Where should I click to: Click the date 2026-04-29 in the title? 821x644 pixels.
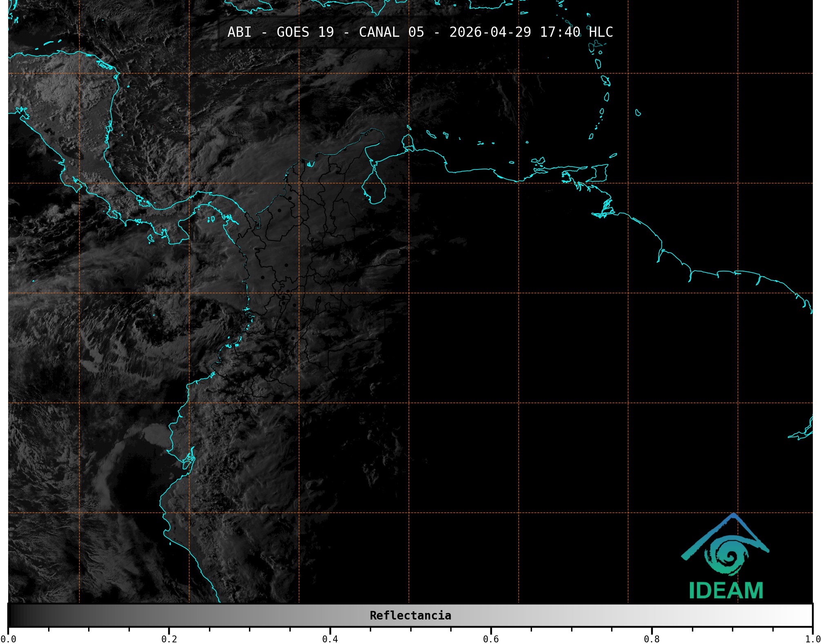[x=490, y=32]
